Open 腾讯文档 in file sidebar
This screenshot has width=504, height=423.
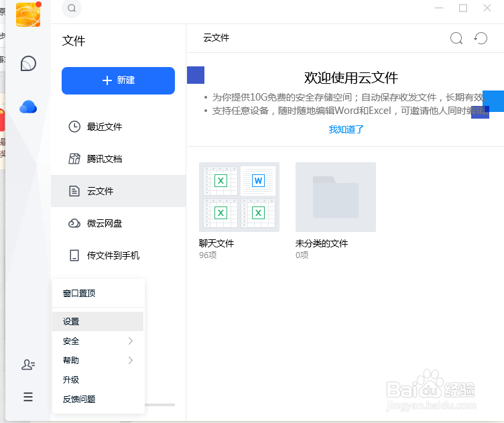[118, 159]
